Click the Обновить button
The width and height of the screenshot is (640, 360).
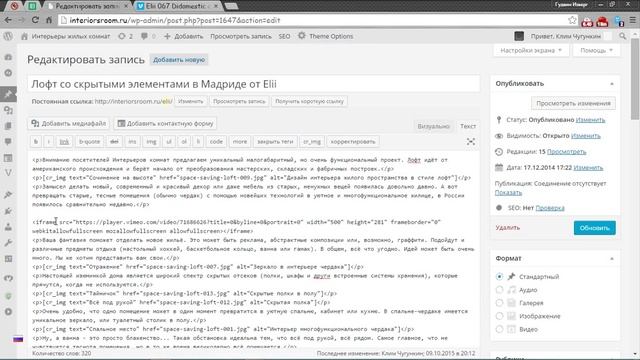pos(594,228)
